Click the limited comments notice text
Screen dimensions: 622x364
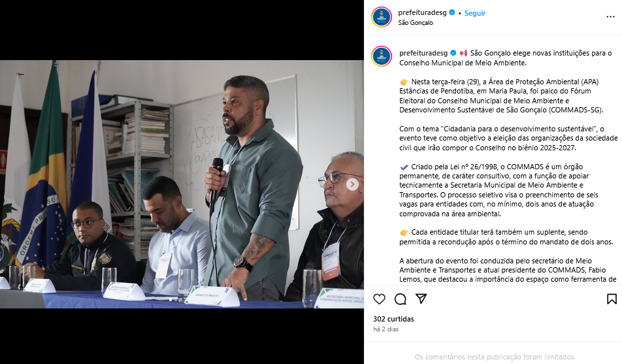(495, 357)
